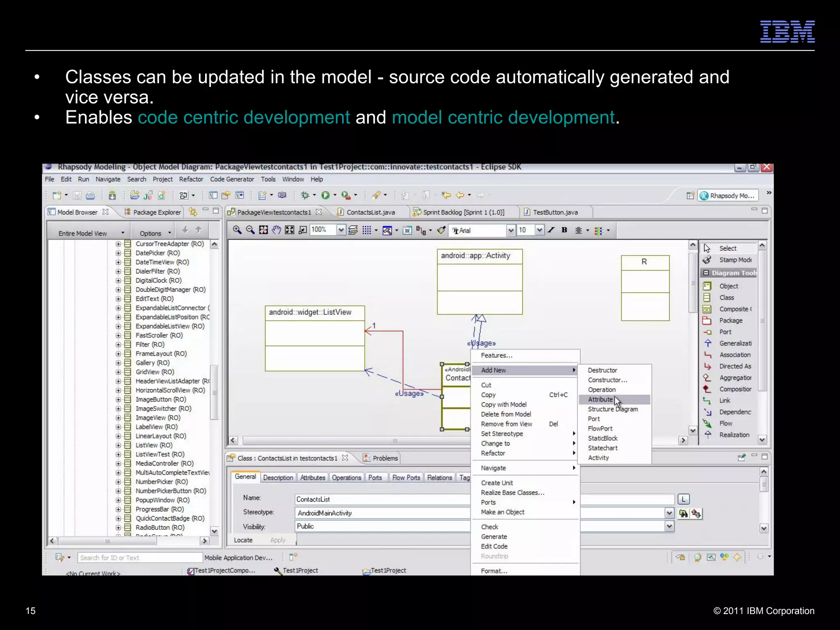Screen dimensions: 840x630
Task: Select the Dependency tool
Action: (735, 412)
